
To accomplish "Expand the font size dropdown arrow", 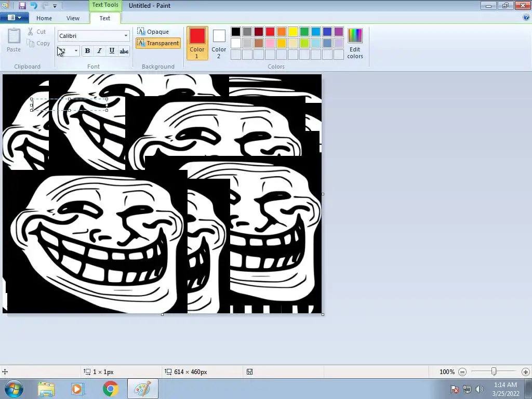I will click(76, 51).
